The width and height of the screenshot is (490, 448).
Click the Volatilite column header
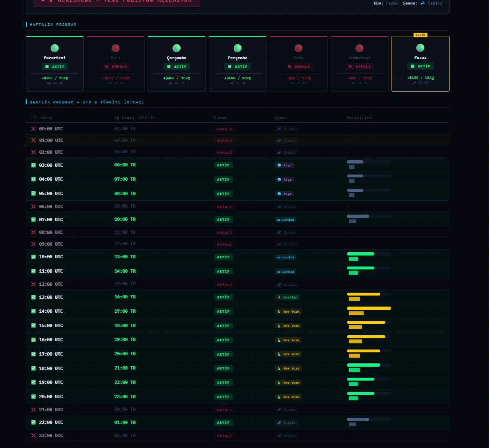click(x=359, y=118)
